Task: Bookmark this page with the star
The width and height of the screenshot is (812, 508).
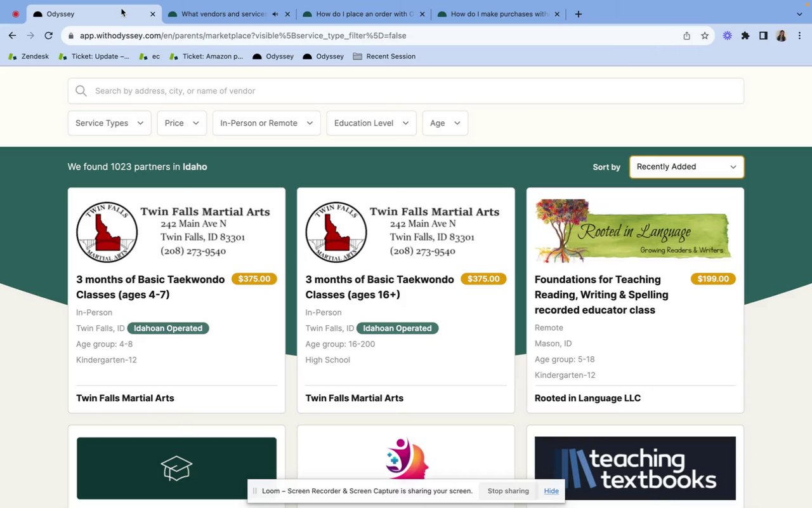Action: tap(705, 36)
